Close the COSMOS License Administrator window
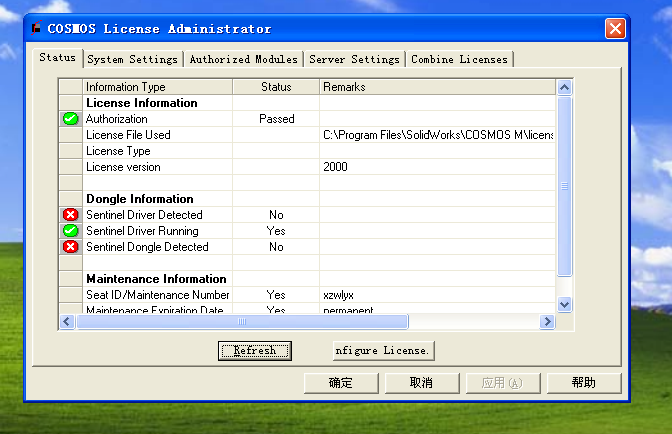This screenshot has height=434, width=672. [615, 29]
